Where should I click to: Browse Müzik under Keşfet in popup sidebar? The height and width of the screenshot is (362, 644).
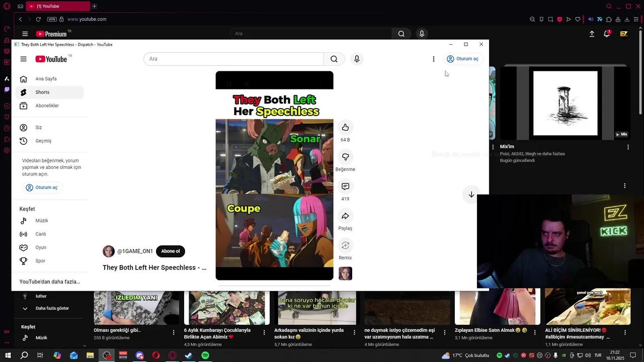click(49, 221)
